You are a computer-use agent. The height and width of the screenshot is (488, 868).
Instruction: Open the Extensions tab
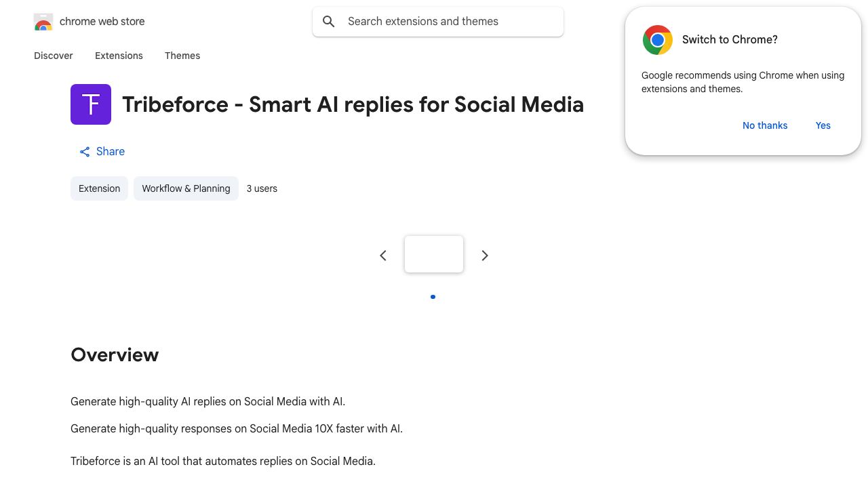(x=119, y=56)
